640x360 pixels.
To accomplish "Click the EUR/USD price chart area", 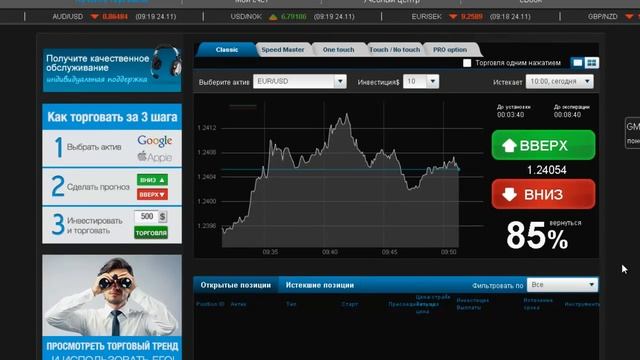I will (341, 176).
